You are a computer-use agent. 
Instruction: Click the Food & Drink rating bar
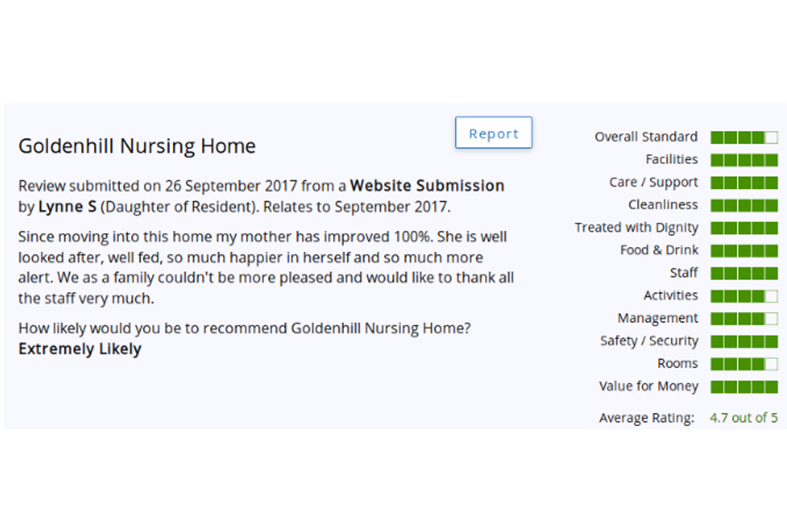[x=744, y=250]
